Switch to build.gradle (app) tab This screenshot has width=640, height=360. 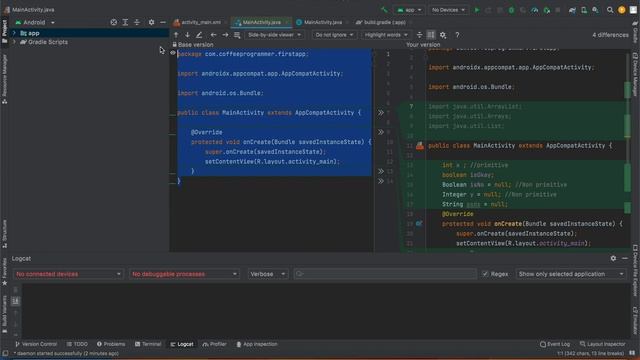tap(381, 22)
